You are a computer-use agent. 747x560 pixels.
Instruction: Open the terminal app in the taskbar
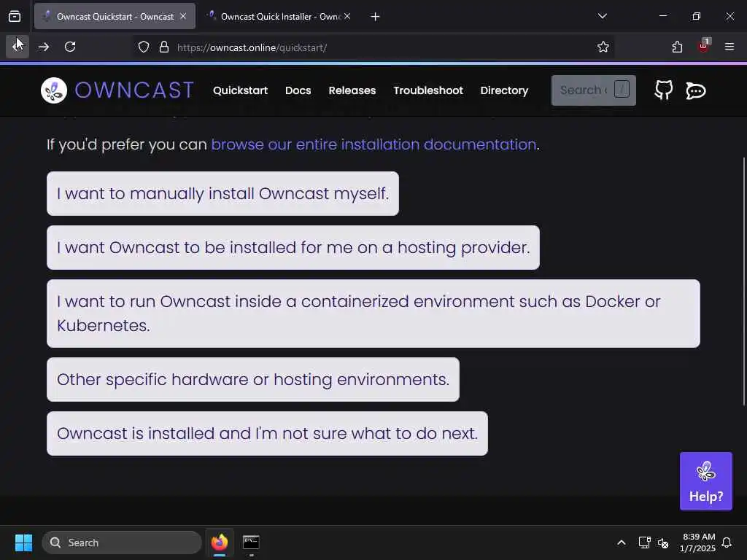click(x=251, y=542)
